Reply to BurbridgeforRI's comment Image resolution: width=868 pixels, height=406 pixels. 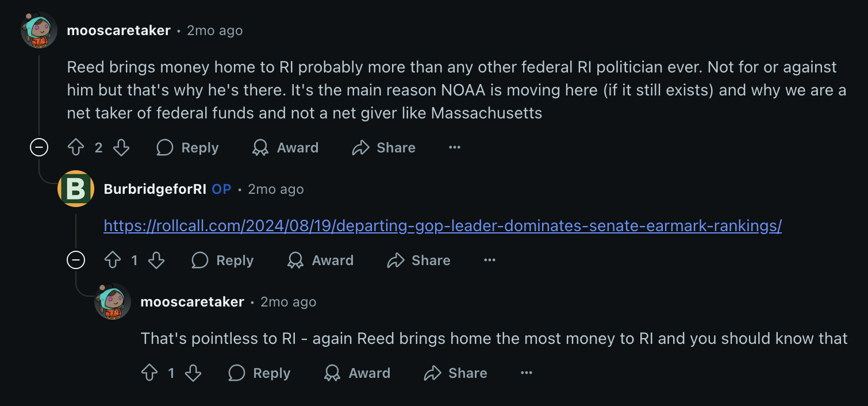(x=223, y=261)
